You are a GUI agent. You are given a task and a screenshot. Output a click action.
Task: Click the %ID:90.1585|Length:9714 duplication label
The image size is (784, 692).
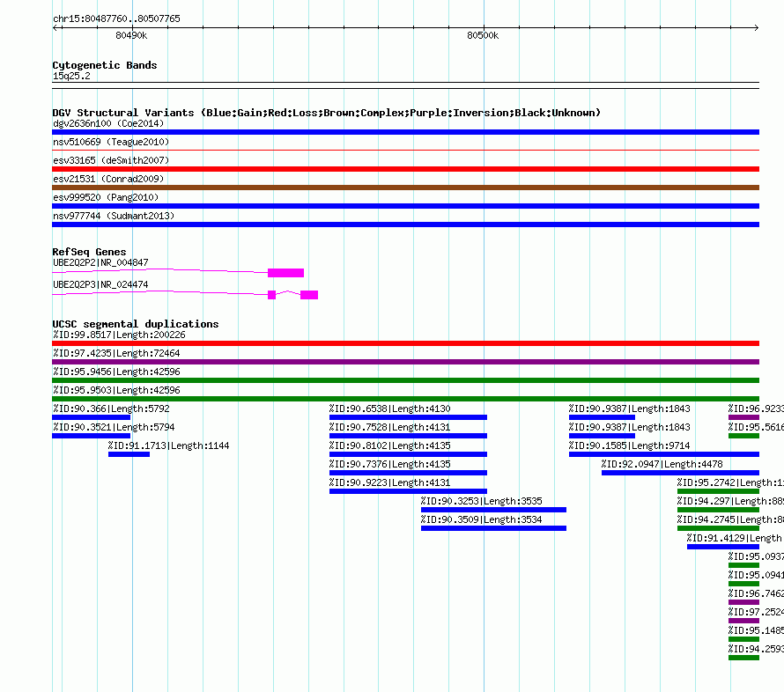click(630, 445)
